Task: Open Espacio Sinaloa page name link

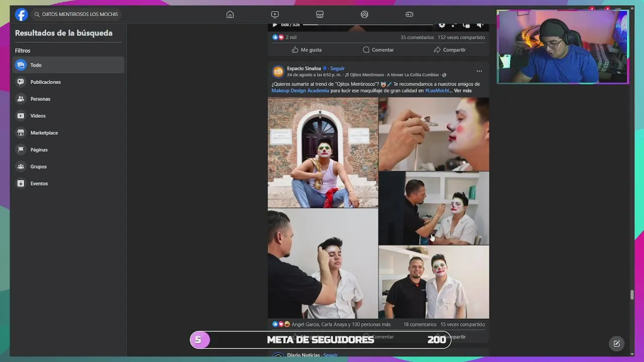Action: pyautogui.click(x=304, y=68)
